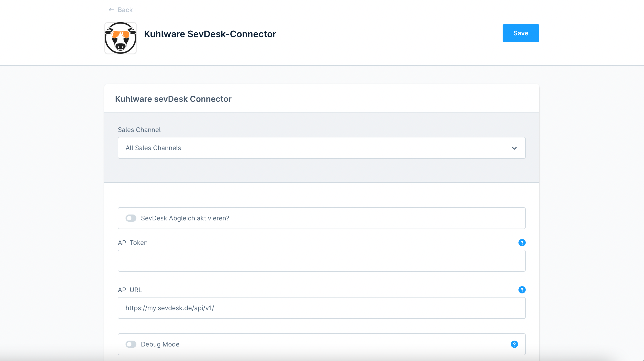
Task: Enable SevDesk Abgleich aktivieren toggle
Action: [131, 218]
